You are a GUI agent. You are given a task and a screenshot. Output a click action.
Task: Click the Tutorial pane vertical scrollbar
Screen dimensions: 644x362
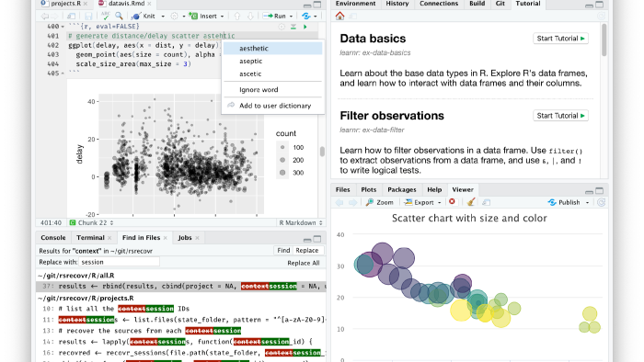point(604,40)
